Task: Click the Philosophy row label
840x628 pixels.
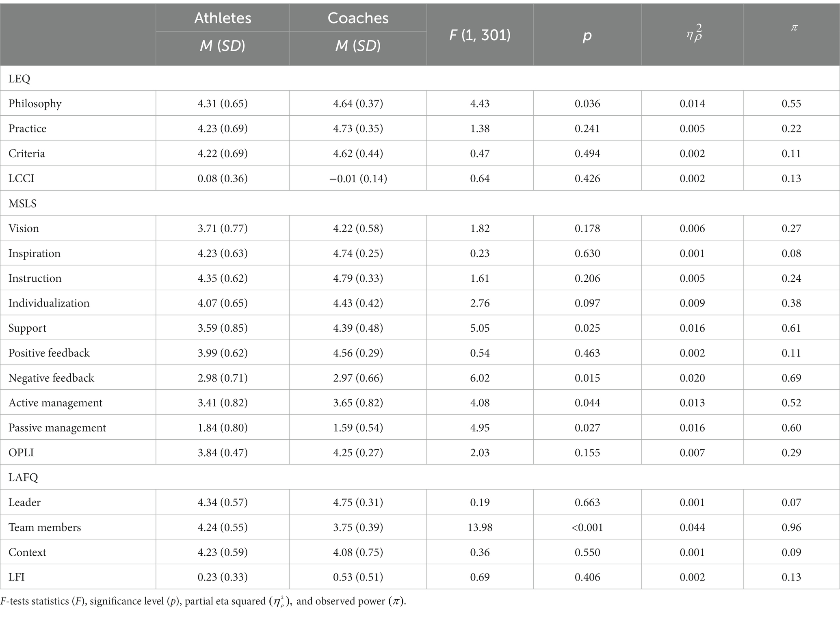Action: coord(35,104)
